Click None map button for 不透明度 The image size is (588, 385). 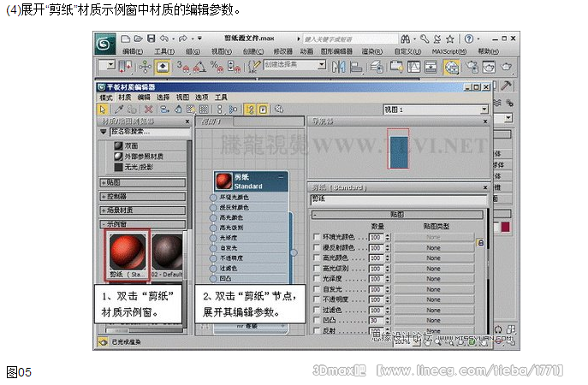pyautogui.click(x=434, y=299)
